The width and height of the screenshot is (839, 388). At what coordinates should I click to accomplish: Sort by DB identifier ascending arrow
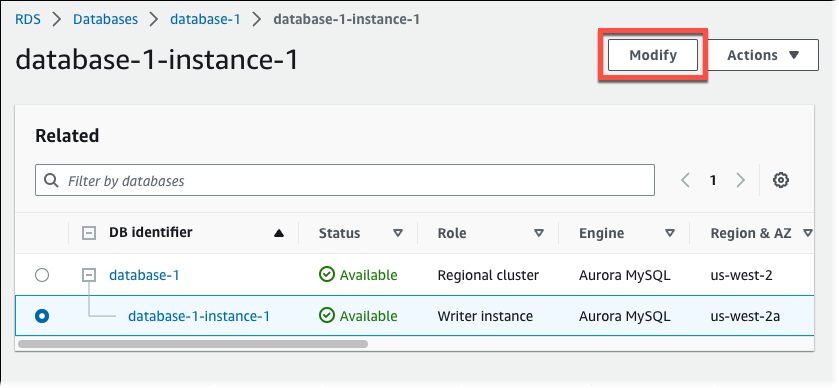(x=278, y=233)
